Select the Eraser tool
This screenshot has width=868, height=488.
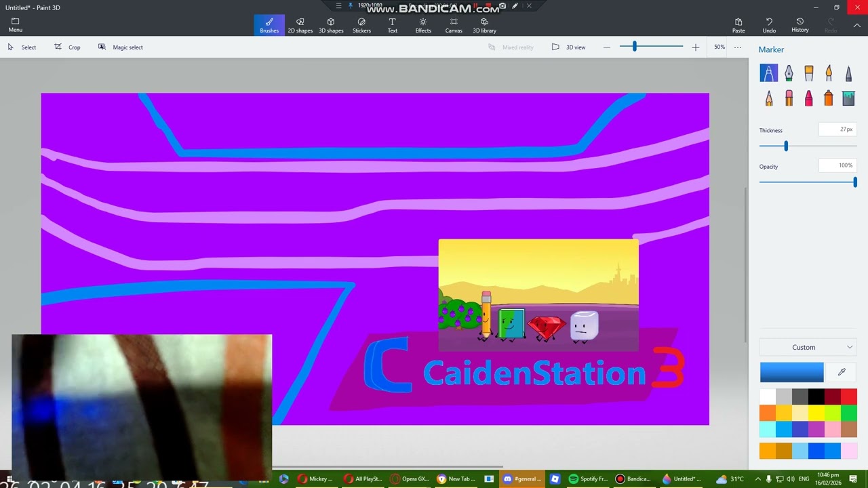click(x=789, y=98)
